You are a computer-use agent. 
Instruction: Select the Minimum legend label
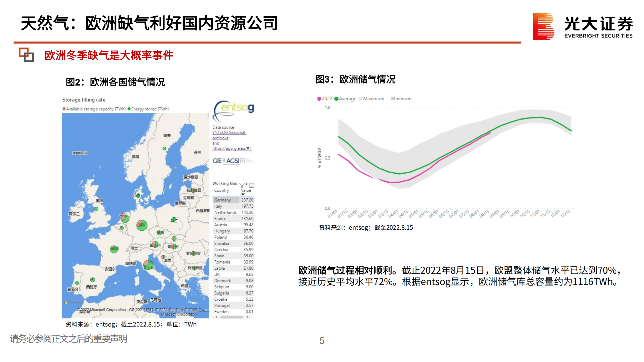coord(401,99)
